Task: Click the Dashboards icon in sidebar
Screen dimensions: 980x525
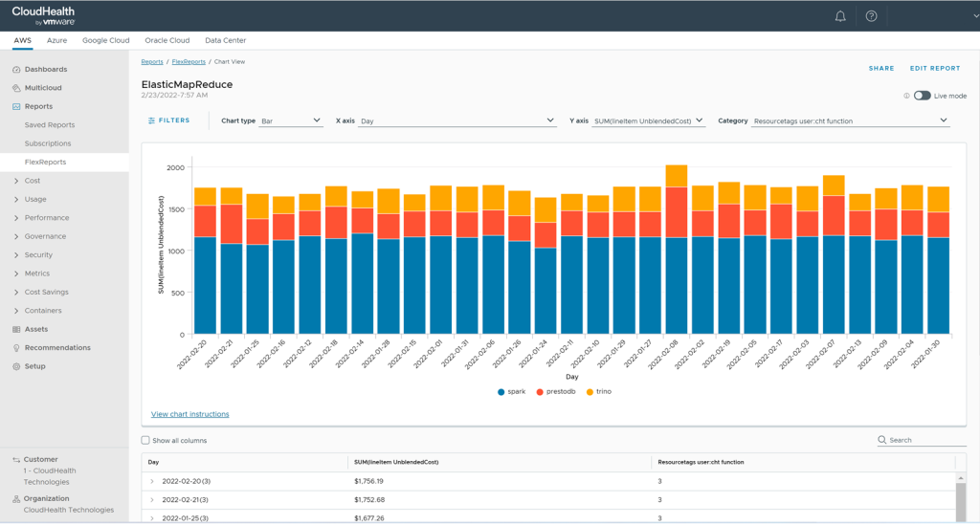Action: (x=16, y=70)
